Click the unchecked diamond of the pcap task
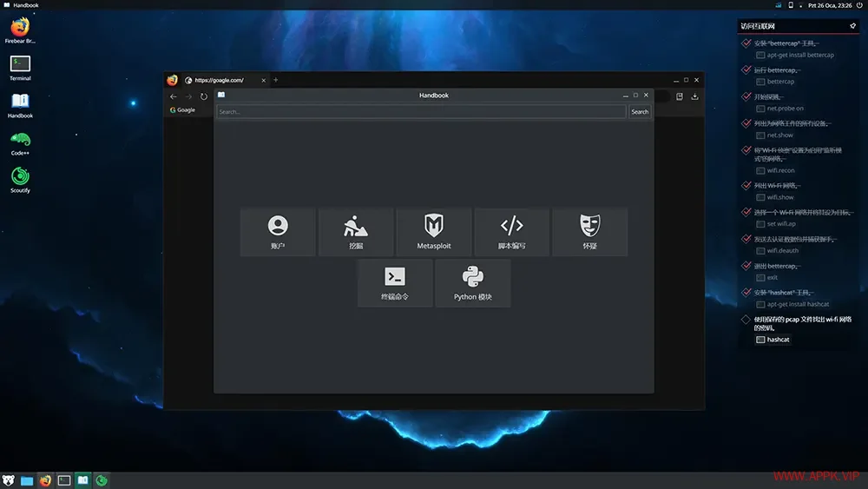The height and width of the screenshot is (489, 868). [x=746, y=320]
